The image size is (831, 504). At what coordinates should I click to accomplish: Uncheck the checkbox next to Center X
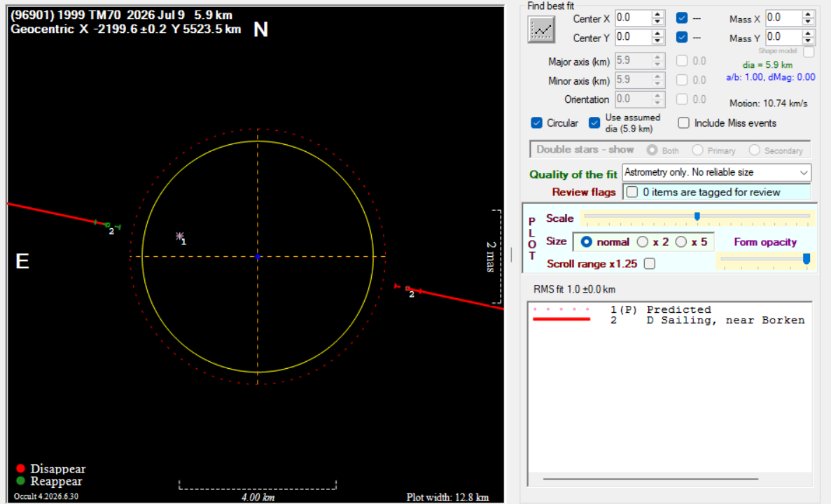point(682,18)
